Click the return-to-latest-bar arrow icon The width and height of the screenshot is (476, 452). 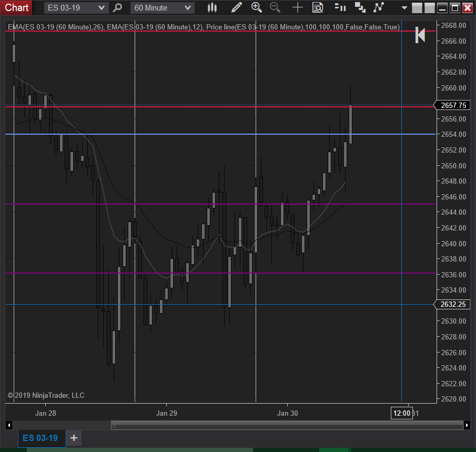[x=420, y=35]
